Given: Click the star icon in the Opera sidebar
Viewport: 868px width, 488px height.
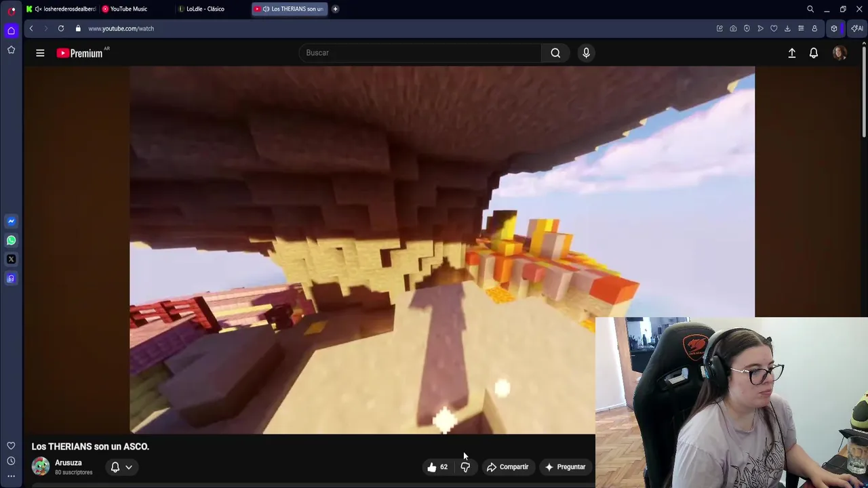Looking at the screenshot, I should point(11,49).
